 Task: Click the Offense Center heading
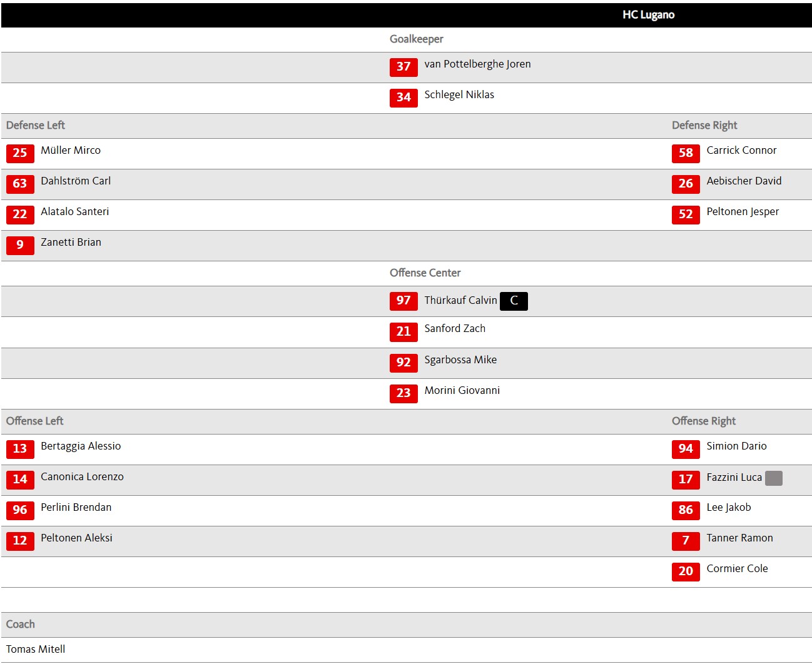[x=425, y=273]
